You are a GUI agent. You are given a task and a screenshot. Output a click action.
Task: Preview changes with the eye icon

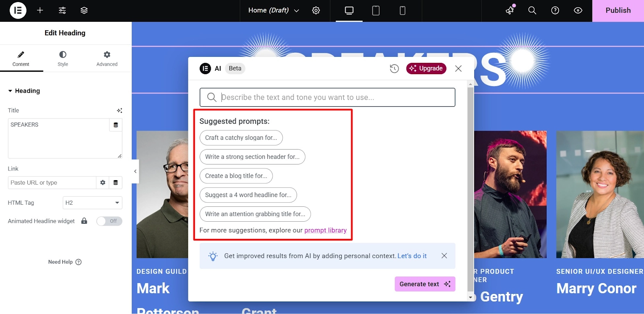click(x=578, y=10)
